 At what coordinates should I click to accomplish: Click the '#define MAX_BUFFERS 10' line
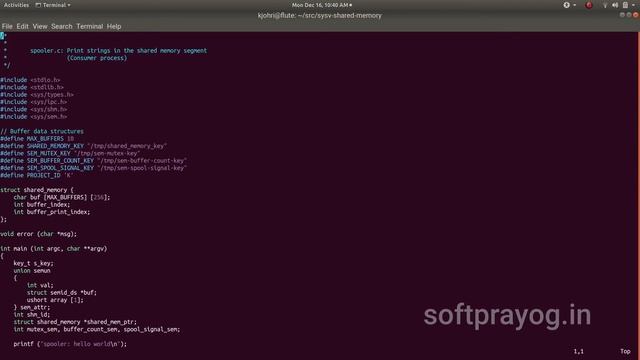[37, 139]
